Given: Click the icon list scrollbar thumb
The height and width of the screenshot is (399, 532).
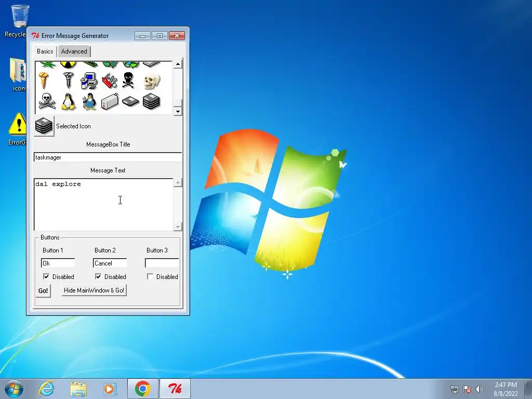Looking at the screenshot, I should (x=178, y=103).
